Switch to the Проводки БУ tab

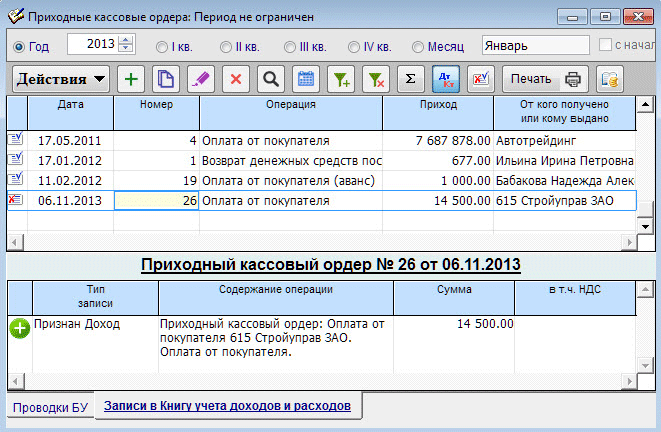[50, 407]
